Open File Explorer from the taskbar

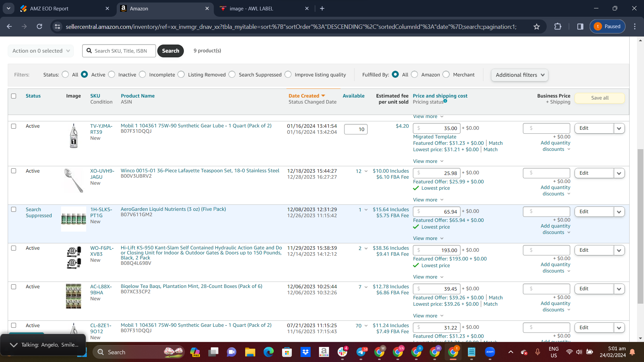click(250, 352)
